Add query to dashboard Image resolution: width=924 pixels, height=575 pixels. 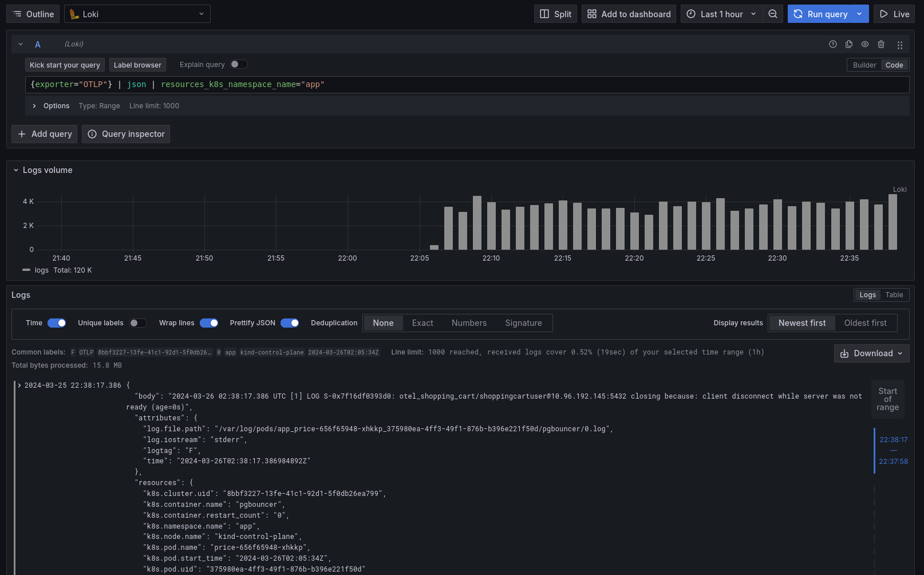click(629, 14)
